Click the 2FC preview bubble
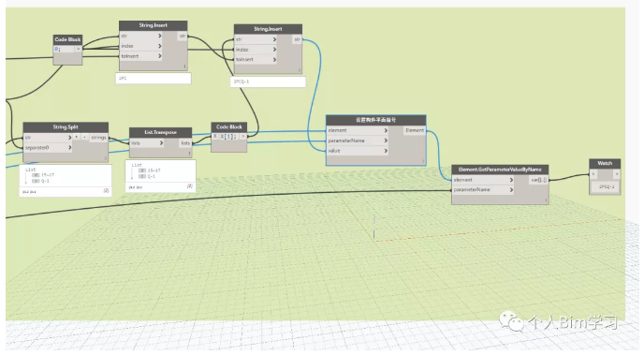Viewport: 644px width, 355px height. click(x=154, y=78)
